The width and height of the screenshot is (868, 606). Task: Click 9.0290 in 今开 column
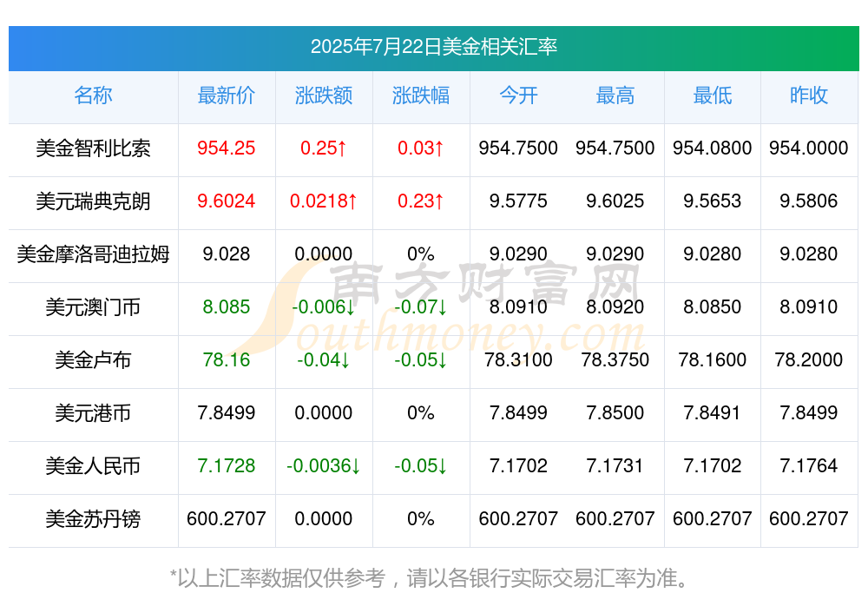tap(518, 254)
